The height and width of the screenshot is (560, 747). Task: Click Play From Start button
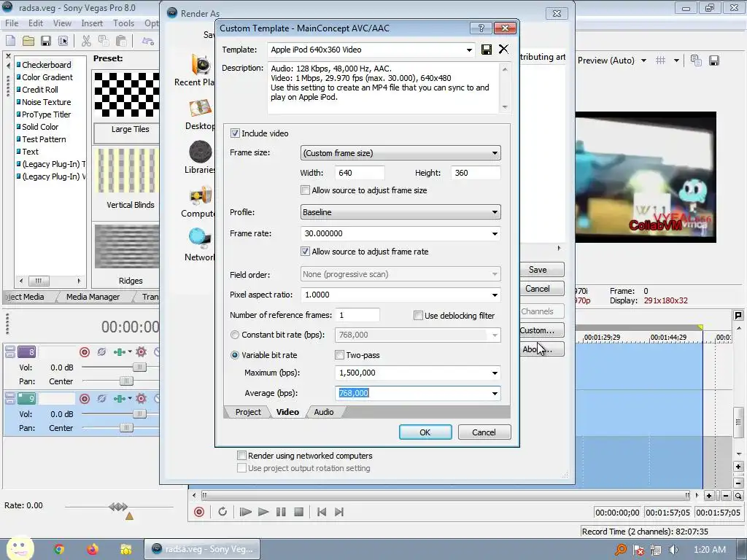point(245,512)
